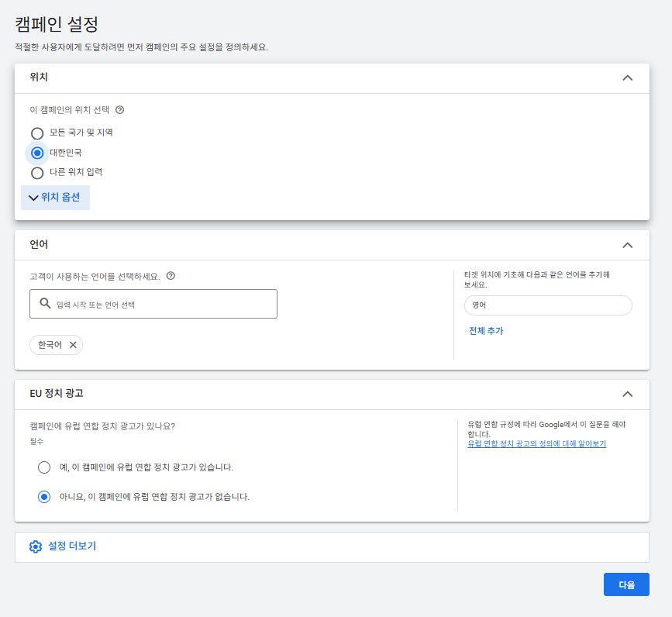
Task: Click help icon next to location selection
Action: click(119, 110)
